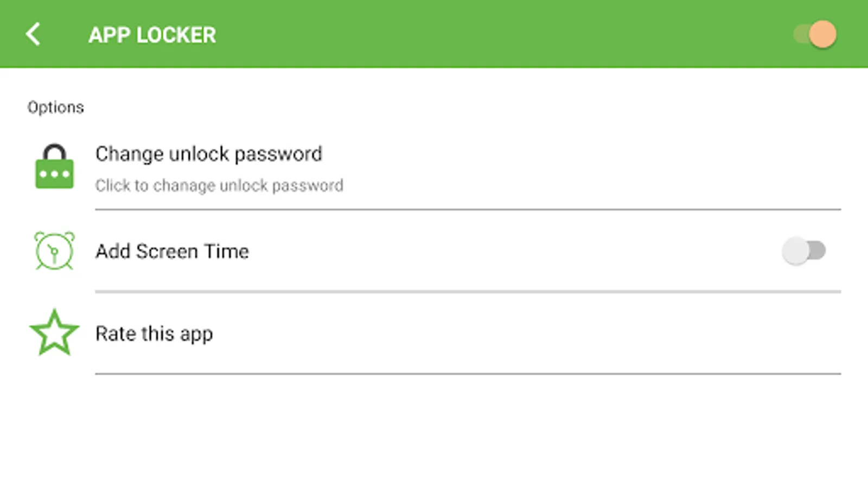Tap the divider line under Add Screen Time
The height and width of the screenshot is (488, 868).
(468, 292)
